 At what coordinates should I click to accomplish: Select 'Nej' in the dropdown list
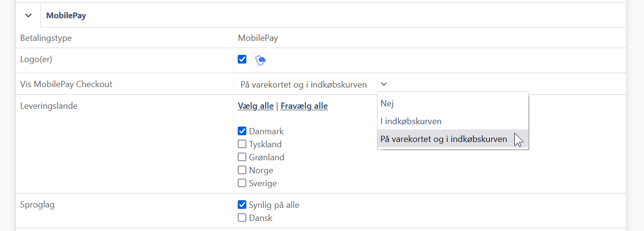[453, 103]
